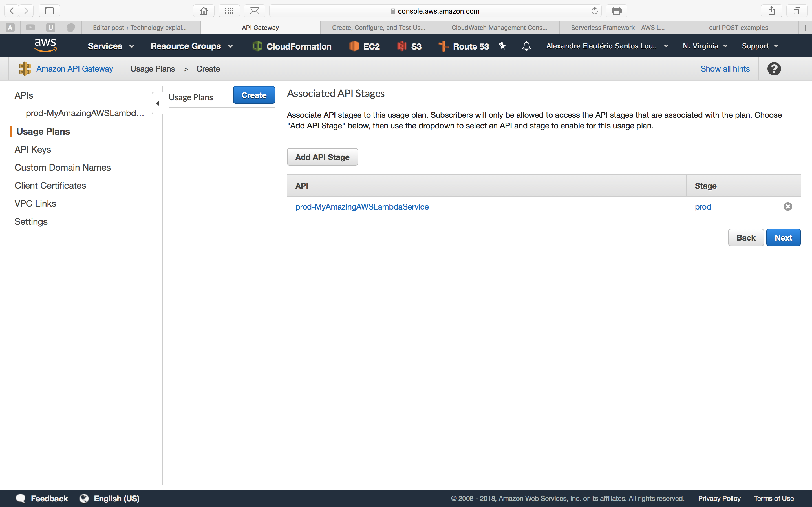Click the notifications bell icon
The width and height of the screenshot is (812, 507).
click(526, 46)
